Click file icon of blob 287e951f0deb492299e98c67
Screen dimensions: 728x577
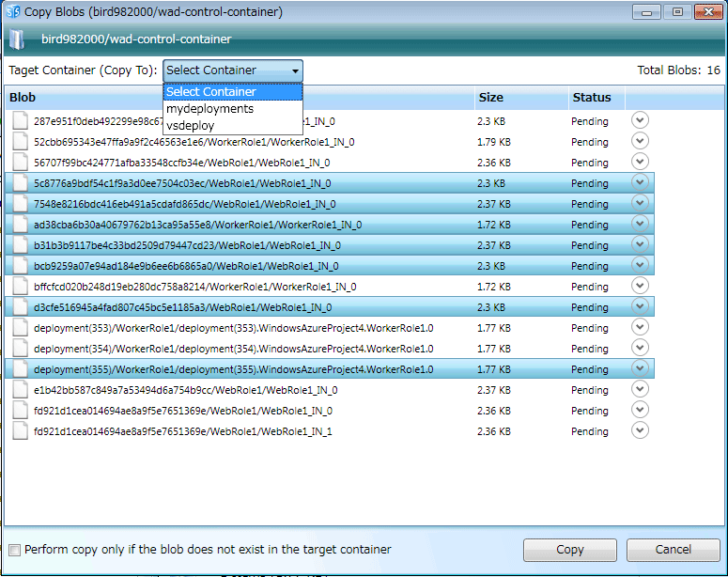20,120
